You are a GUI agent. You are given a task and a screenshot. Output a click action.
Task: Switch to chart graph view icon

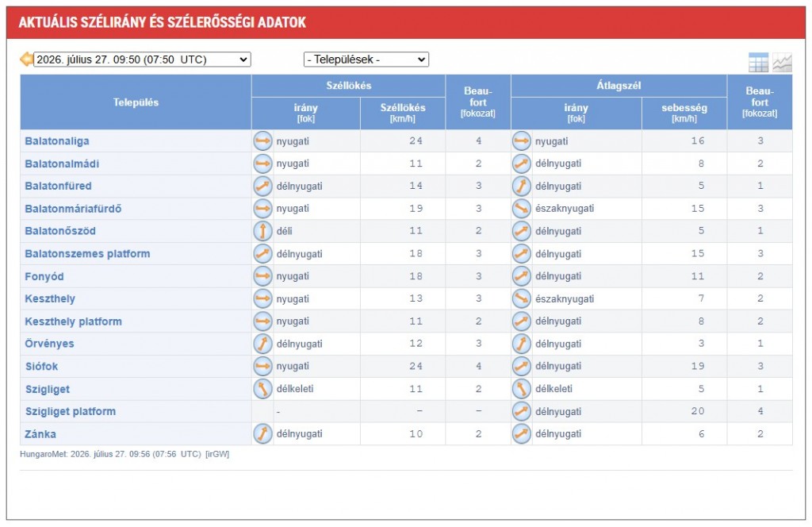[x=782, y=63]
